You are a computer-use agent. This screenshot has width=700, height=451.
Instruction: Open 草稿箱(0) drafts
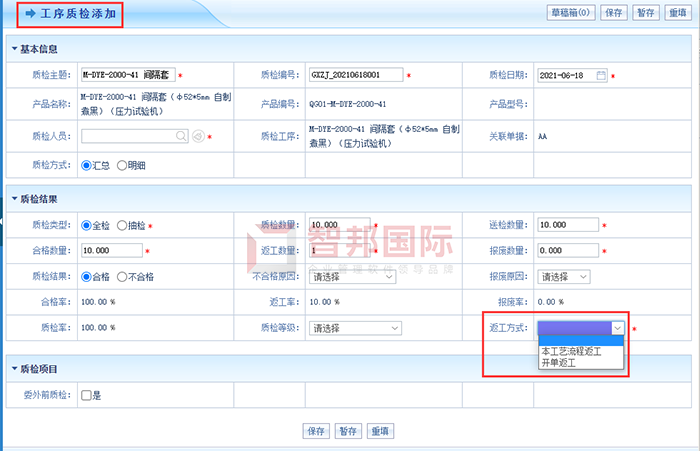coord(571,13)
